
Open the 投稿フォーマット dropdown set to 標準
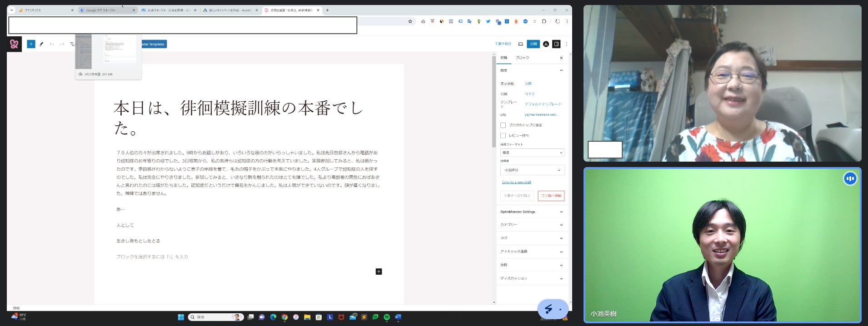click(532, 153)
